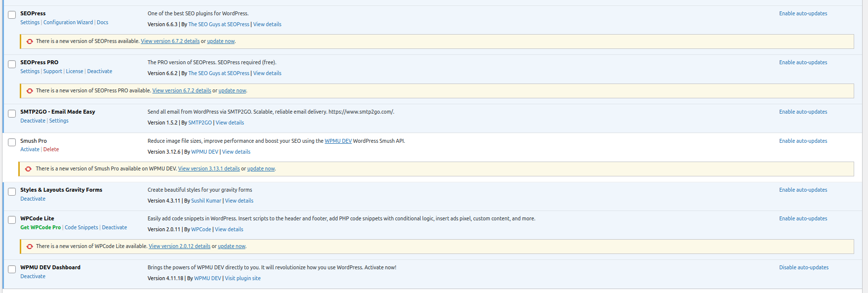868x293 pixels.
Task: Click the update icon in WPCode Lite notice
Action: click(30, 247)
